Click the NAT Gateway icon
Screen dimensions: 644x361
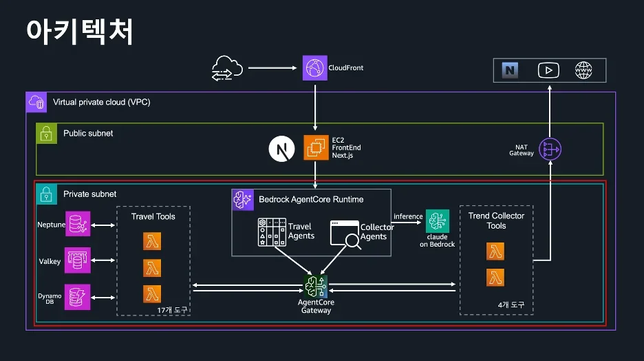click(550, 149)
